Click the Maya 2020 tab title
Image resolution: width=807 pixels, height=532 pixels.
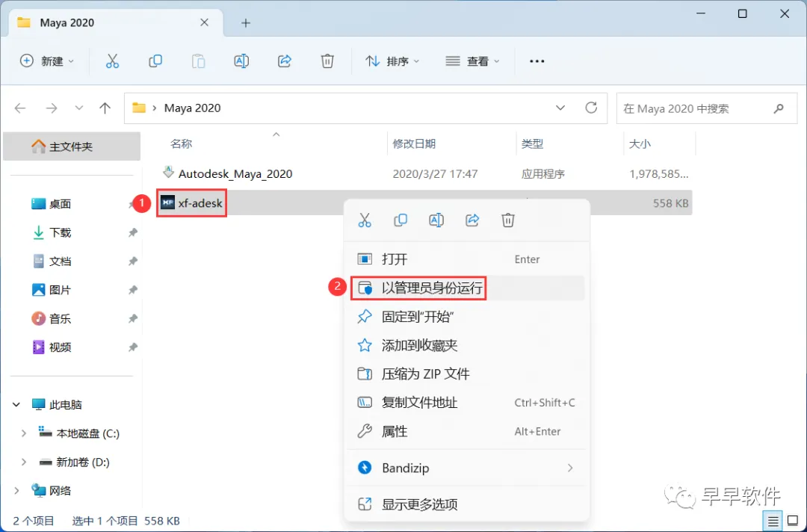coord(67,22)
